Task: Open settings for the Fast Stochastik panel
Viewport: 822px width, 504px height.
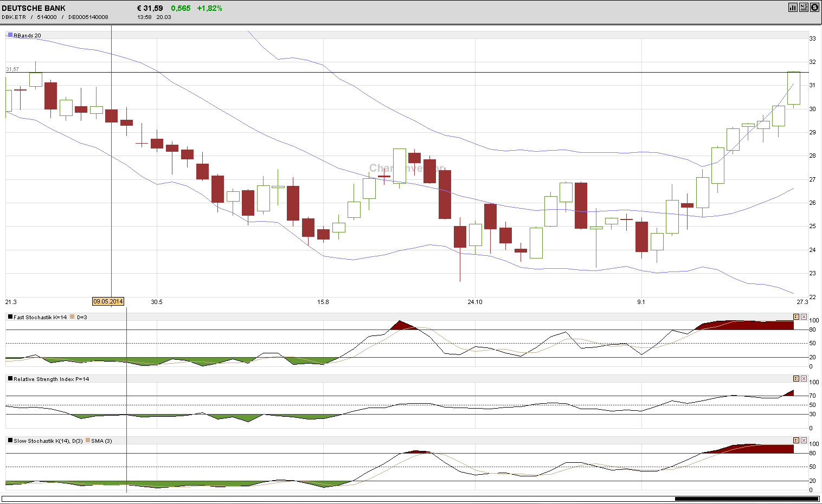Action: 796,316
